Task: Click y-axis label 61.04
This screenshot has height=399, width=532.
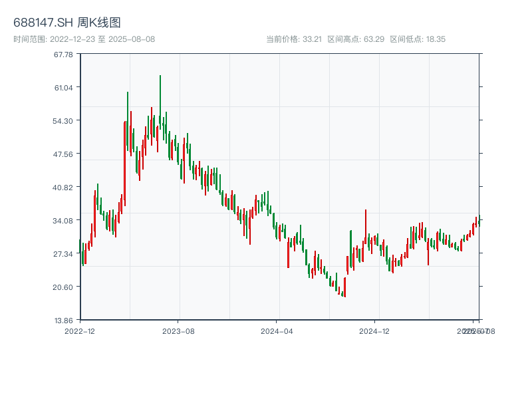Action: (x=63, y=88)
